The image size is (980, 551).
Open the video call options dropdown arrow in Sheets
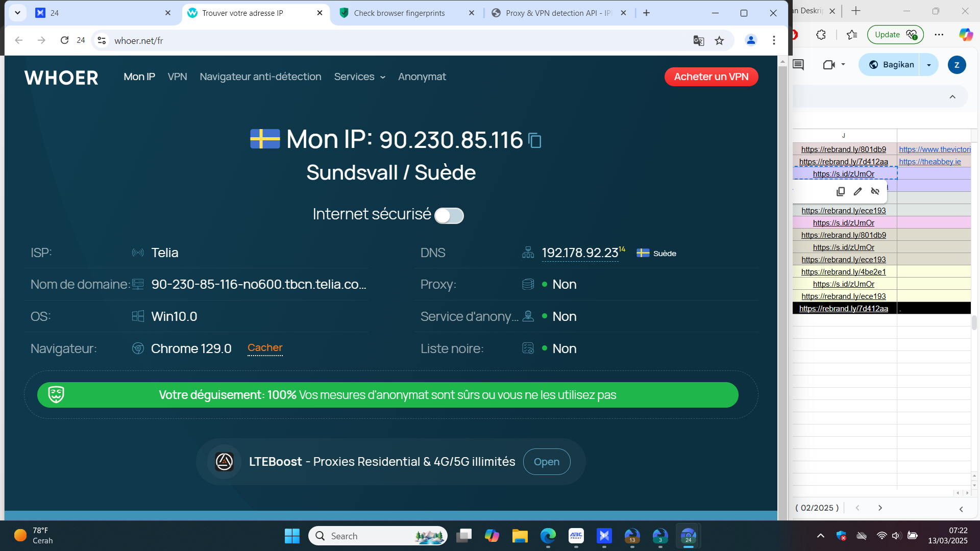click(843, 65)
